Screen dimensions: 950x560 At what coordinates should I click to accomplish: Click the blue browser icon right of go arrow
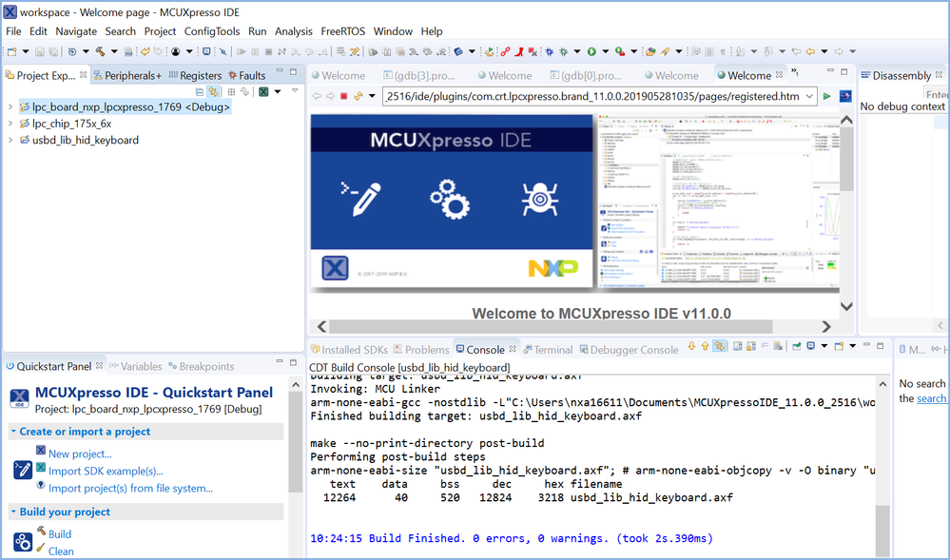[844, 96]
